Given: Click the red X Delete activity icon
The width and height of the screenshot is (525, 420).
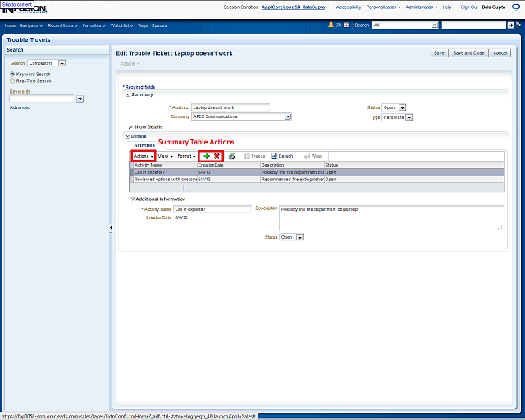Looking at the screenshot, I should pyautogui.click(x=217, y=156).
